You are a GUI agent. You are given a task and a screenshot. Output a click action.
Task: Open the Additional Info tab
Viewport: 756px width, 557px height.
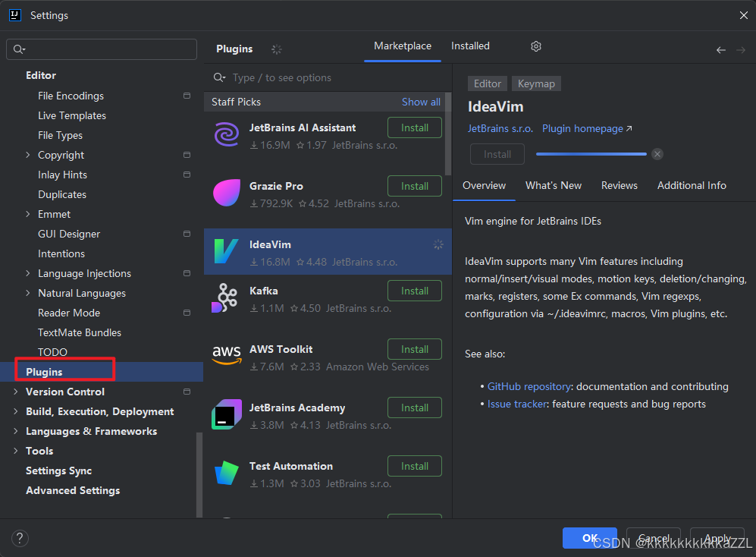[692, 185]
